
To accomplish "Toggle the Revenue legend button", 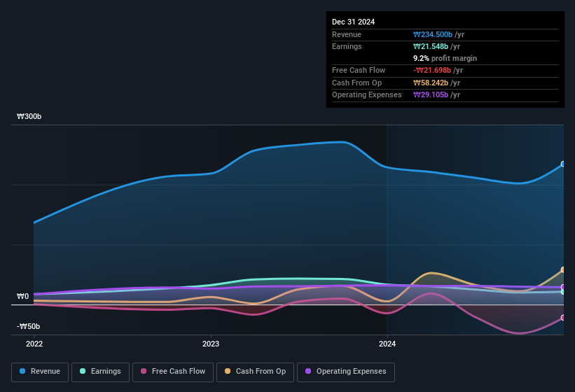I will click(x=40, y=372).
